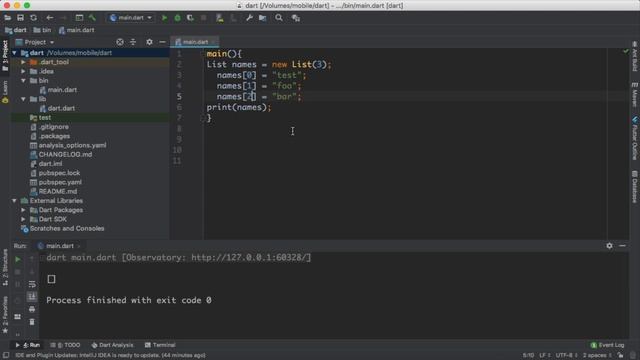Run main.dart with the toolbar play icon

[164, 18]
